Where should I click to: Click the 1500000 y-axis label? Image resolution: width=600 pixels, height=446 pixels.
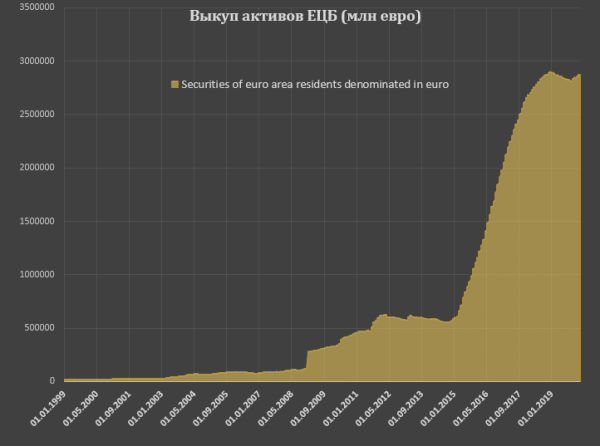click(31, 221)
